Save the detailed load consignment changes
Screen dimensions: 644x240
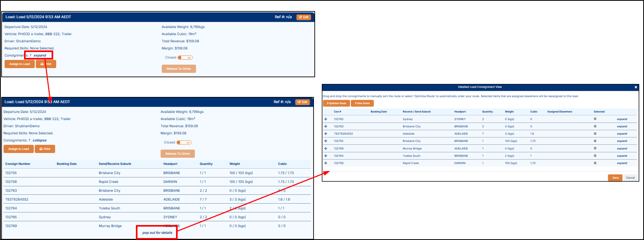point(615,178)
